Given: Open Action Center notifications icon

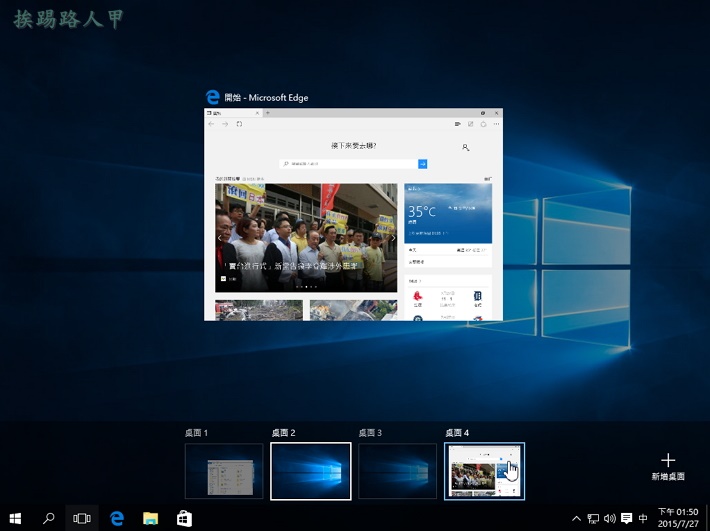Looking at the screenshot, I should click(627, 519).
